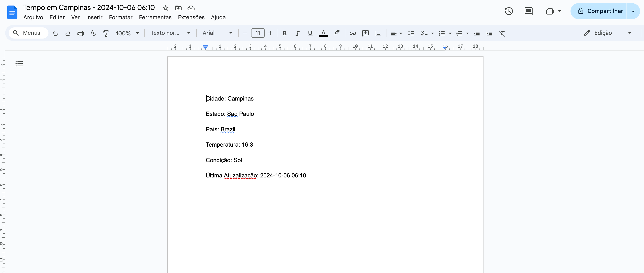Open the zoom 100% dropdown
The image size is (644, 273).
(x=127, y=33)
